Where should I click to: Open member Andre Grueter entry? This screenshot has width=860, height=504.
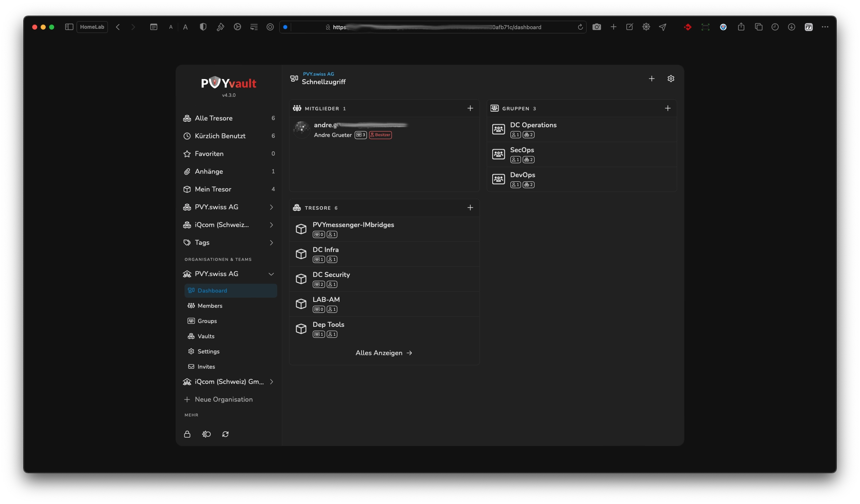[384, 129]
